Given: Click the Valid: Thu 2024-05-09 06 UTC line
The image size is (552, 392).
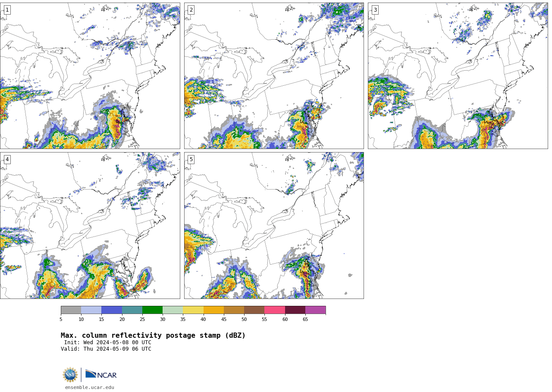Looking at the screenshot, I should tap(106, 349).
